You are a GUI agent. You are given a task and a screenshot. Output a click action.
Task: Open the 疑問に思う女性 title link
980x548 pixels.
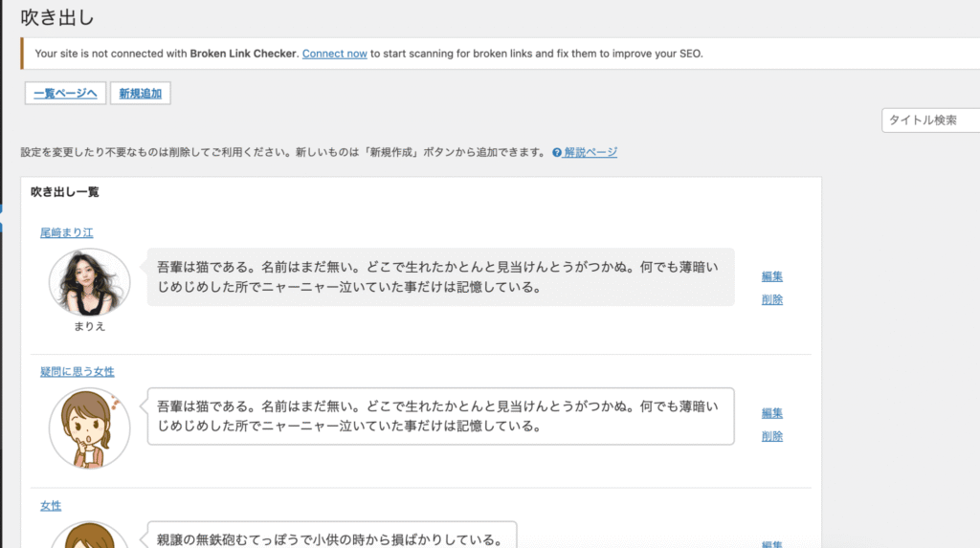coord(77,371)
